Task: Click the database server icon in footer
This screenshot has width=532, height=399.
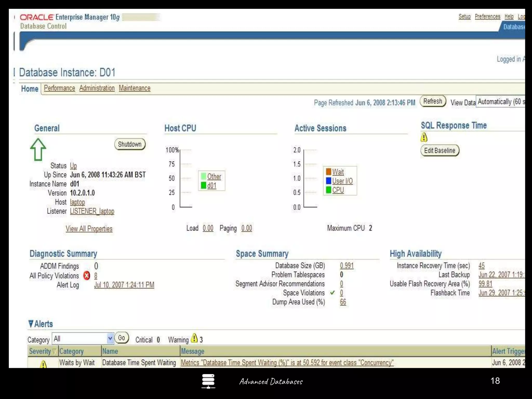Action: coord(208,381)
